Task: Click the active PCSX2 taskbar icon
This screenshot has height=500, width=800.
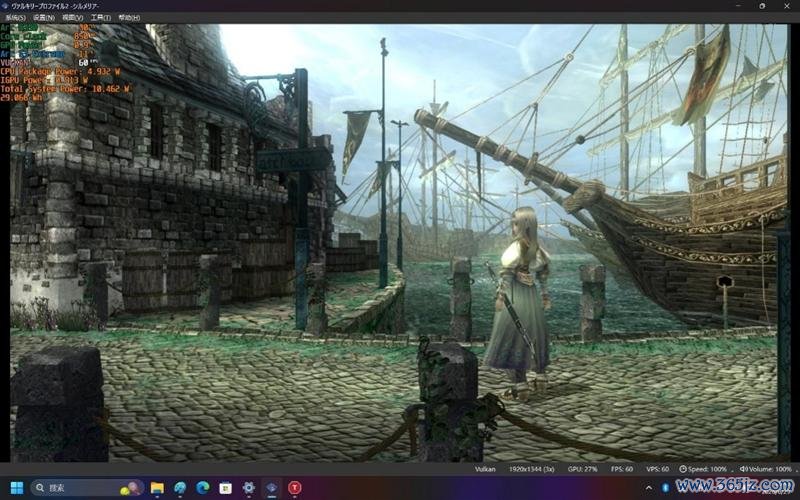Action: click(x=271, y=488)
